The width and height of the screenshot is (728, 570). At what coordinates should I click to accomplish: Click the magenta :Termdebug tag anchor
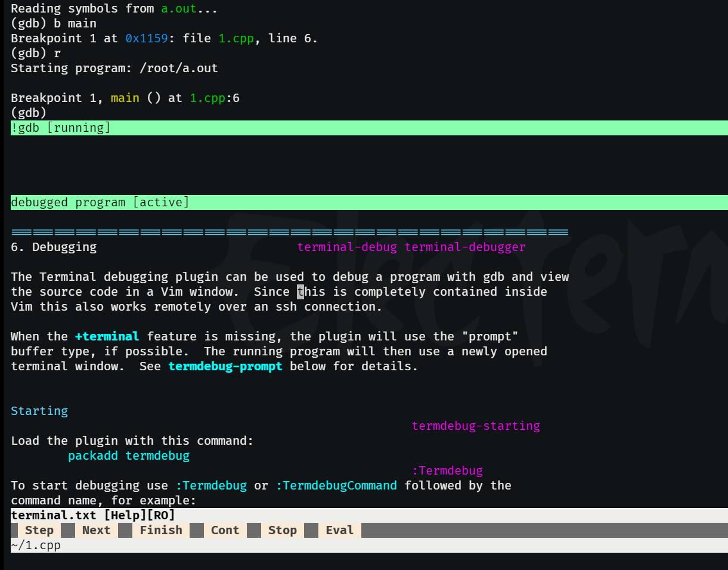(447, 470)
